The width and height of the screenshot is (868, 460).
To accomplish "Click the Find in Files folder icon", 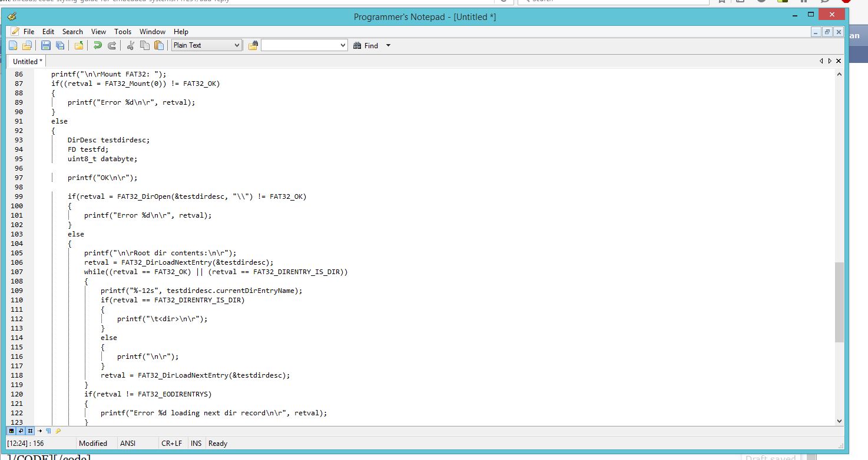I will pos(253,45).
